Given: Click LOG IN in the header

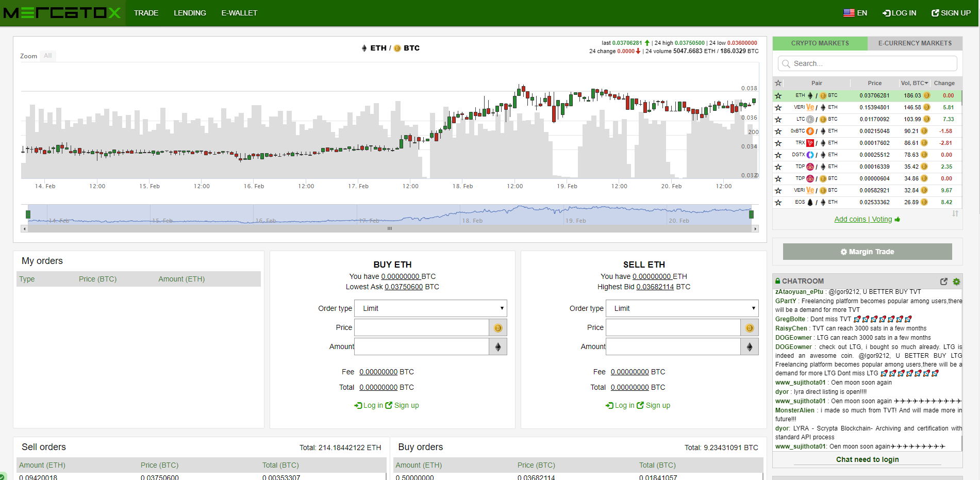Looking at the screenshot, I should coord(900,13).
